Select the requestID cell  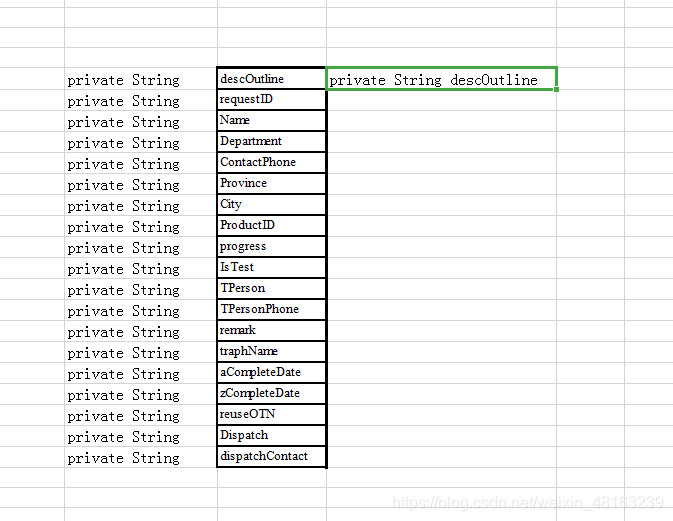[271, 100]
